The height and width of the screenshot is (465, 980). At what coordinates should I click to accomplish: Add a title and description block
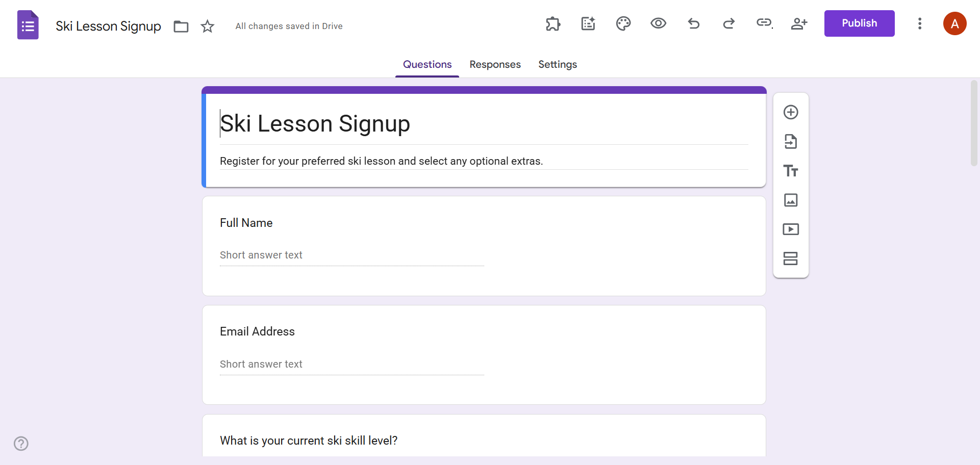791,171
